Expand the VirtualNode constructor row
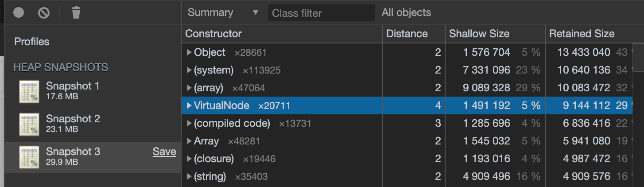Screen dimensions: 644x187 tap(189, 106)
